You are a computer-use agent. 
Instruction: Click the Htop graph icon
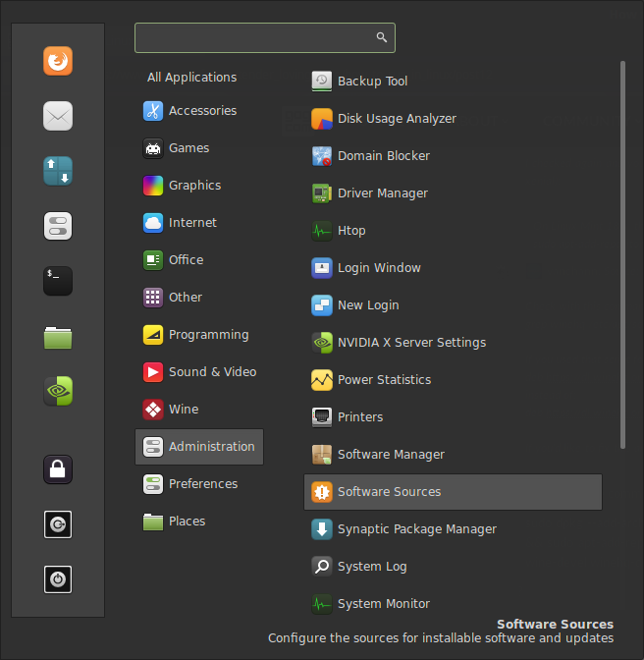click(x=322, y=231)
